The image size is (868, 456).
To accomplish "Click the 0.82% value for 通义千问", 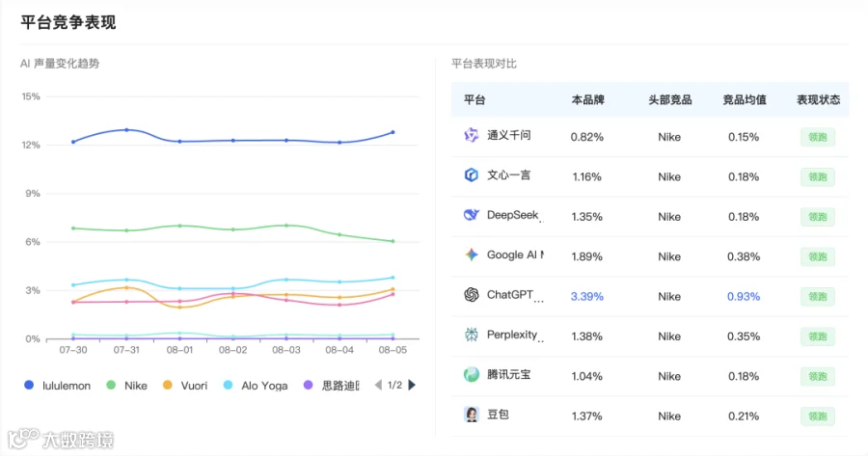I will click(x=587, y=137).
